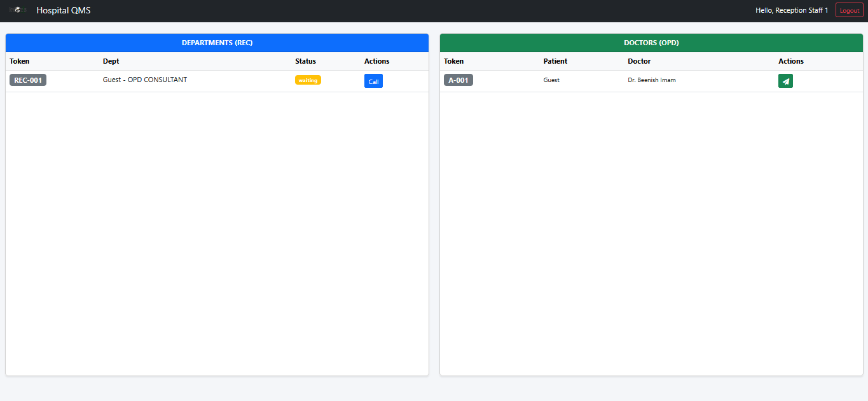
Task: Click Hello, Reception Staff 1 greeting
Action: (x=791, y=10)
